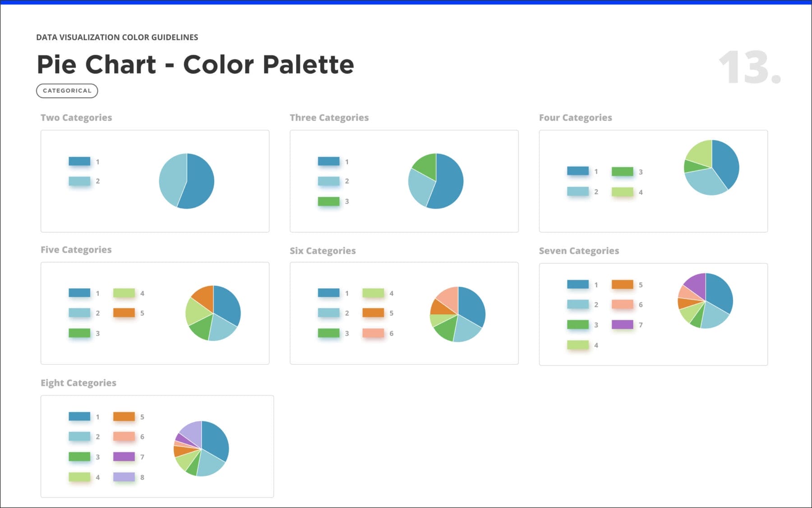This screenshot has width=812, height=508.
Task: Click the page number 13 watermark
Action: (749, 68)
